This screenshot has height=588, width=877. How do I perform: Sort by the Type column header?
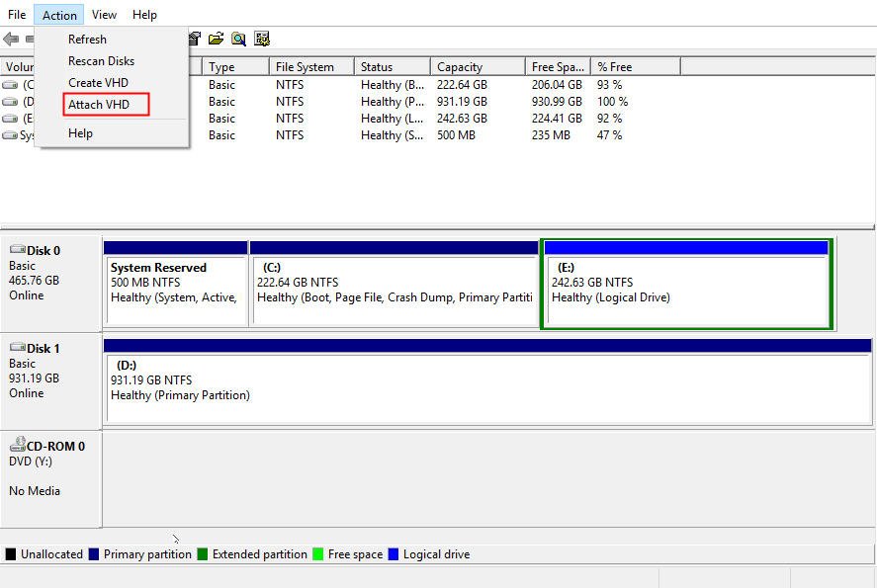pos(235,67)
